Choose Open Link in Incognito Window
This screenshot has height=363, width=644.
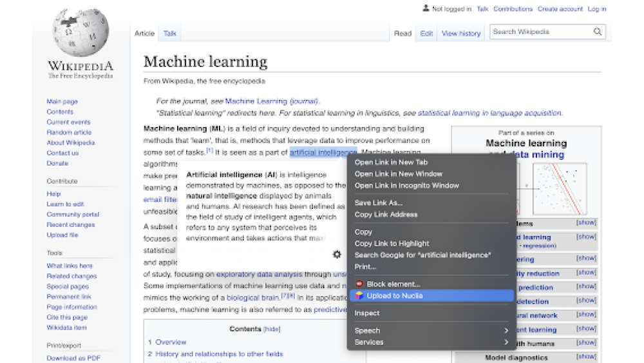coord(431,186)
